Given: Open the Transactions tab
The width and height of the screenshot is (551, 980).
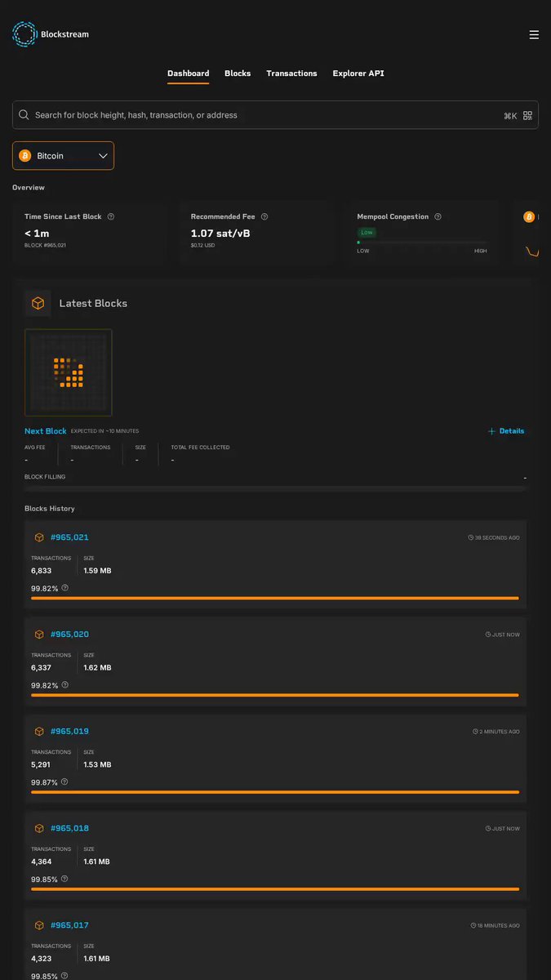Looking at the screenshot, I should [x=291, y=73].
